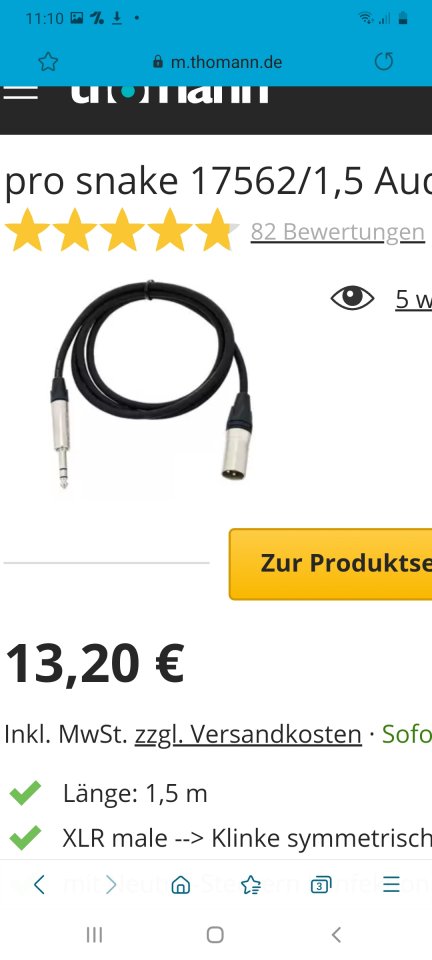Tap the eye viewers icon
432x960 pixels.
(x=352, y=298)
